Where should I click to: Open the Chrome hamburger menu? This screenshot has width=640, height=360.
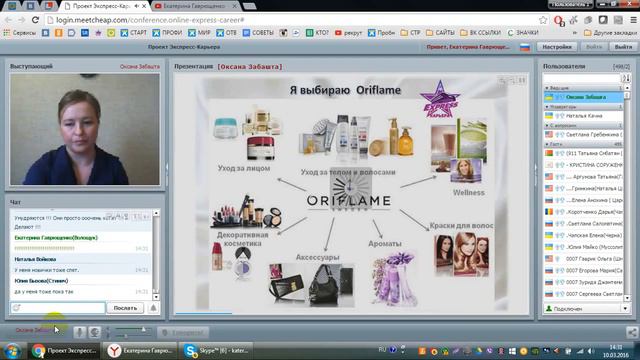(x=633, y=20)
